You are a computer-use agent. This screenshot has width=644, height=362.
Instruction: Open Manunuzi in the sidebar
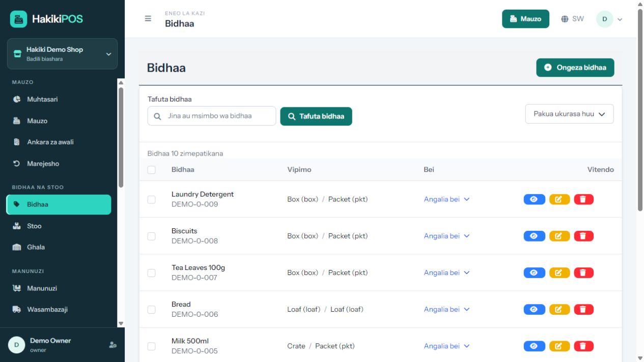point(59,288)
